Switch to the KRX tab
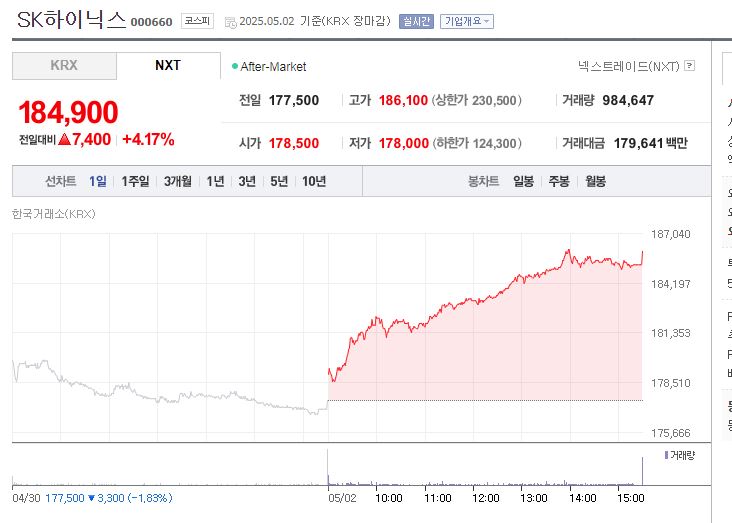732x523 pixels. [x=64, y=66]
